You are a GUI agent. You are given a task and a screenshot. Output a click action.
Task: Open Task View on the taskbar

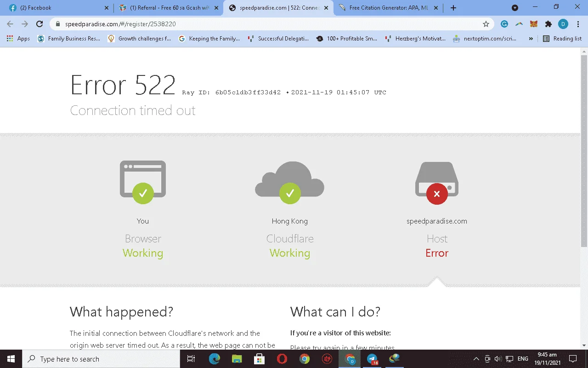point(192,359)
